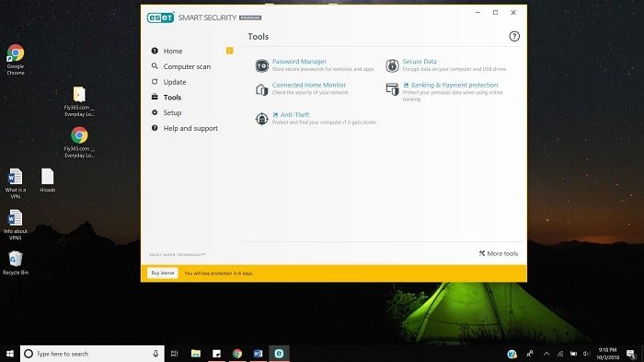Click More tools link

(x=499, y=253)
